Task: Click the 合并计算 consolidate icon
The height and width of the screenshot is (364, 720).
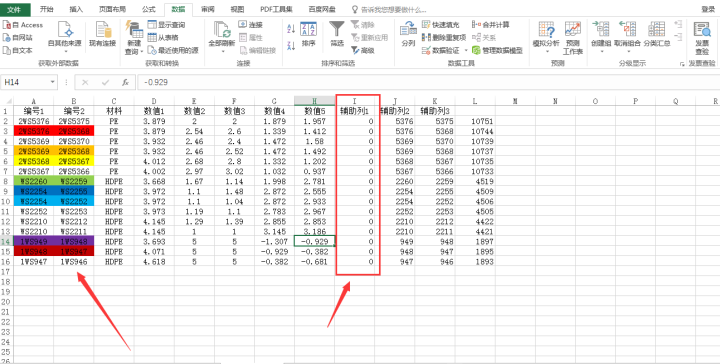Action: coord(476,25)
